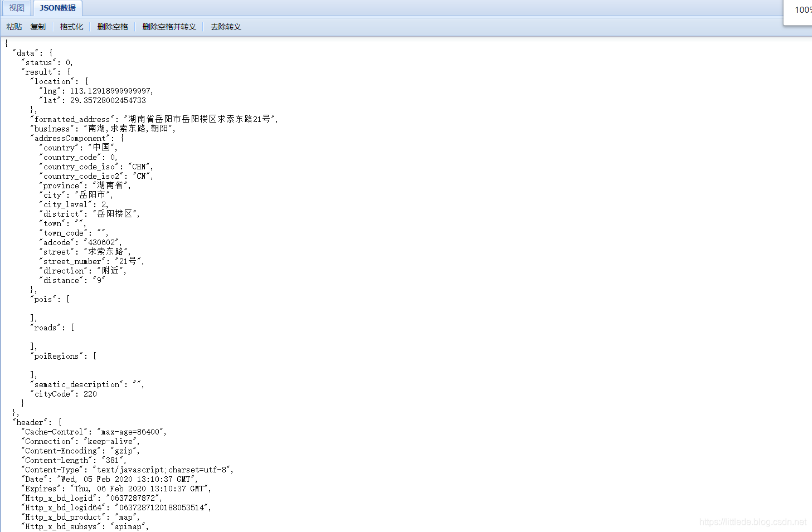Image resolution: width=812 pixels, height=532 pixels.
Task: Click the 复制 toolbar button
Action: point(38,27)
